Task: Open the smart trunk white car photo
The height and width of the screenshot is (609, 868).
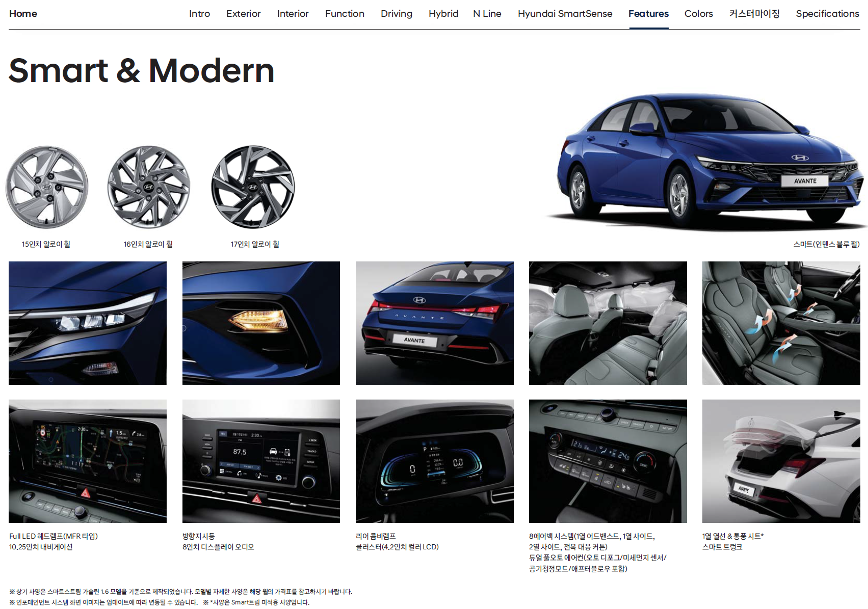Action: 781,461
